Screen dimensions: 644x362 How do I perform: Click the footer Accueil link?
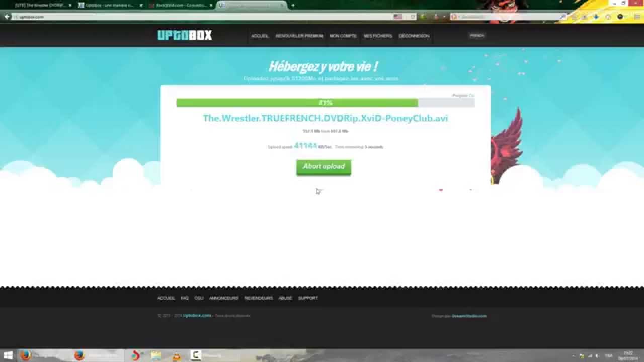pos(166,298)
